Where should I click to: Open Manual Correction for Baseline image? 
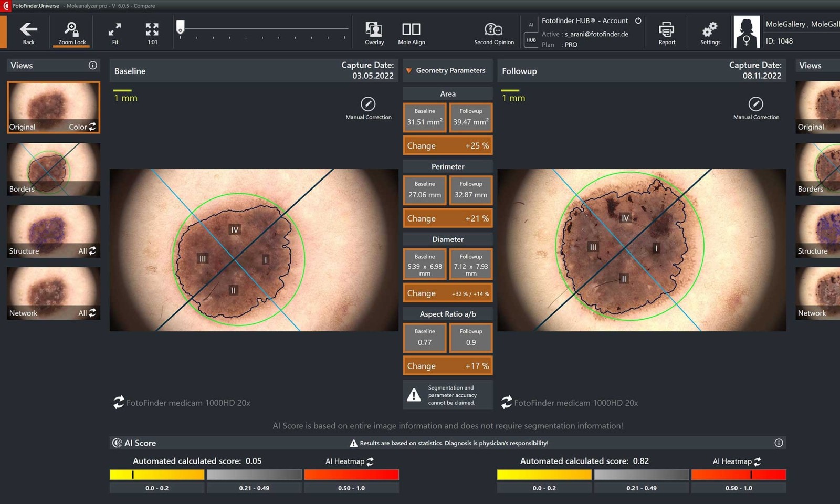click(x=368, y=108)
